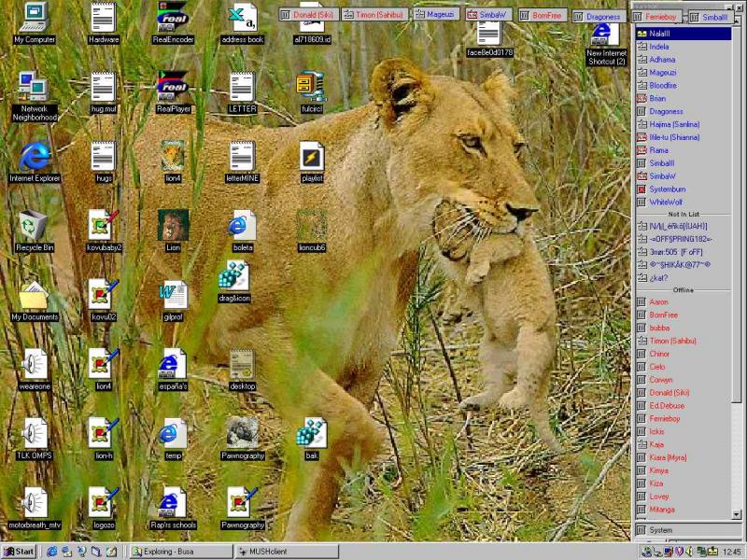Launch Internet Explorer from Quick Launch

pos(53,552)
